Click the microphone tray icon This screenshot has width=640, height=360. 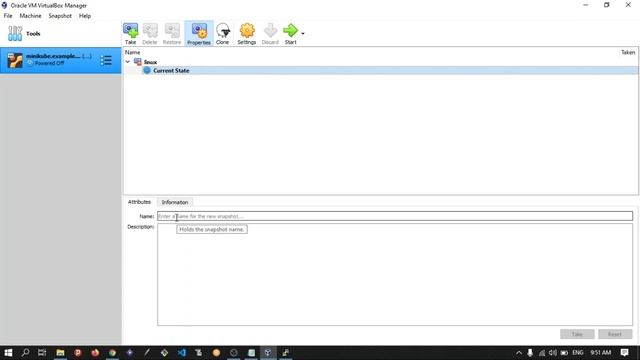(x=530, y=353)
